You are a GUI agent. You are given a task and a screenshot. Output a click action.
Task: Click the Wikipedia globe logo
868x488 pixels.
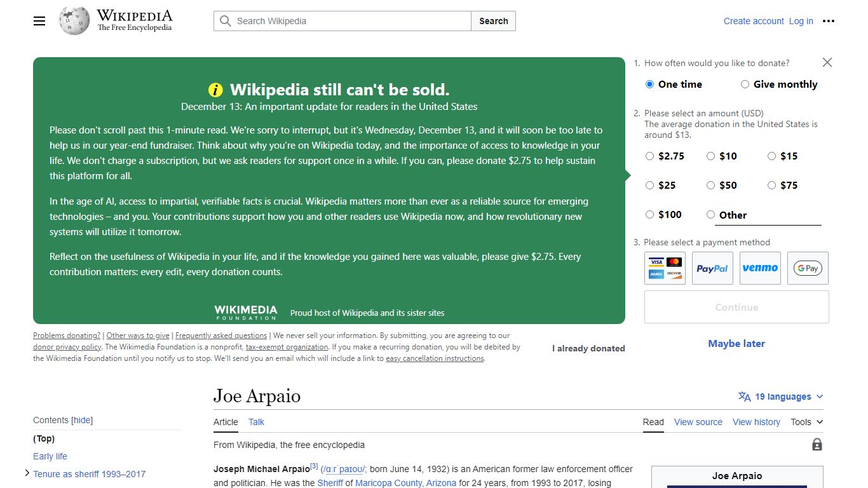(x=74, y=21)
